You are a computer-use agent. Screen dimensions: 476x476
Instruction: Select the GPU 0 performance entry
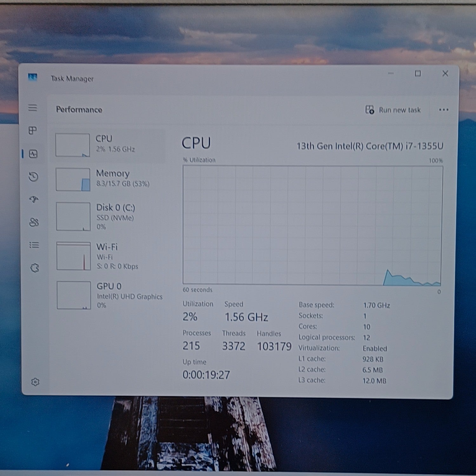109,295
